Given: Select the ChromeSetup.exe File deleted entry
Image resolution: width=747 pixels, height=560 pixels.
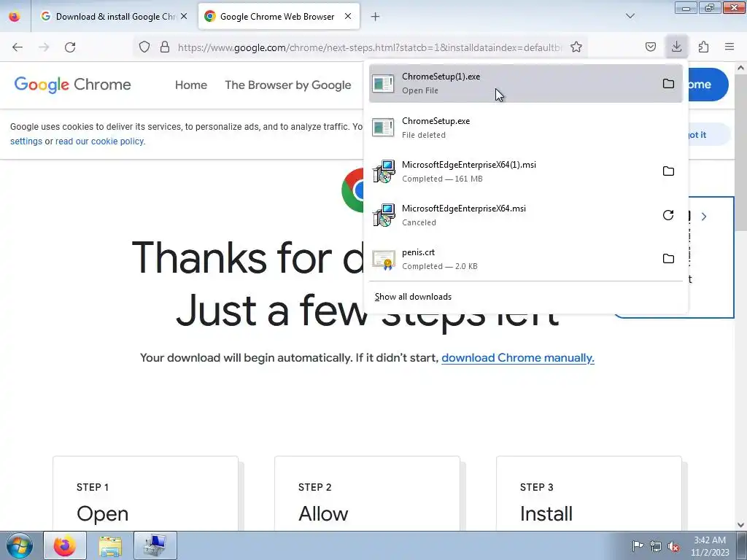Looking at the screenshot, I should point(525,127).
